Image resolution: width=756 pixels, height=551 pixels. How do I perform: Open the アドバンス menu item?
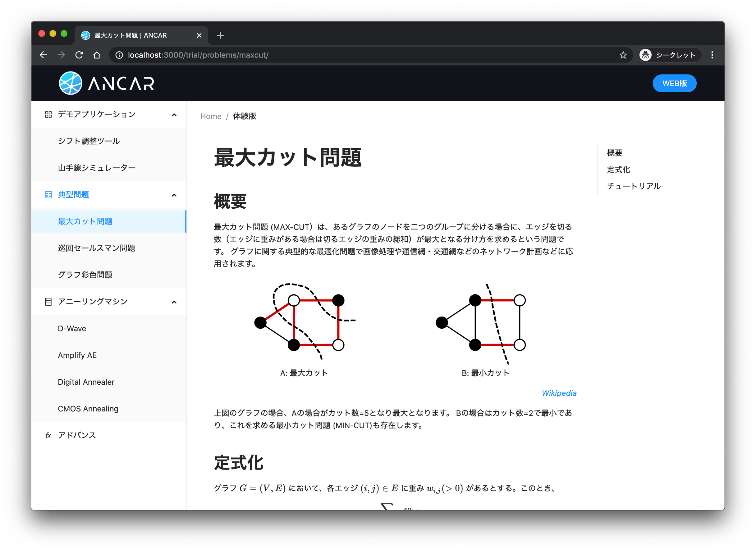(x=77, y=435)
